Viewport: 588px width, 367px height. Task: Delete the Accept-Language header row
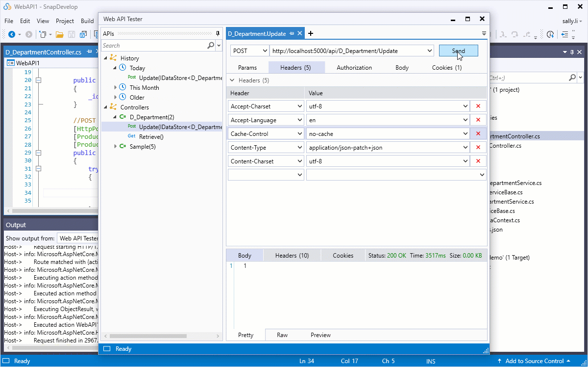click(x=478, y=120)
